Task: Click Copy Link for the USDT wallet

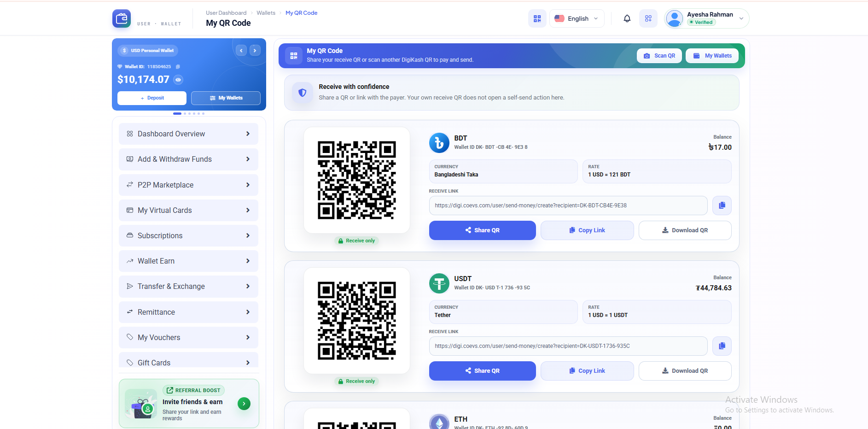Action: pyautogui.click(x=587, y=371)
